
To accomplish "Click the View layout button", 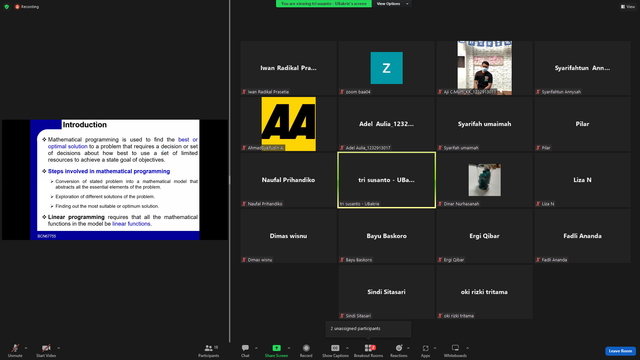I will [x=628, y=7].
